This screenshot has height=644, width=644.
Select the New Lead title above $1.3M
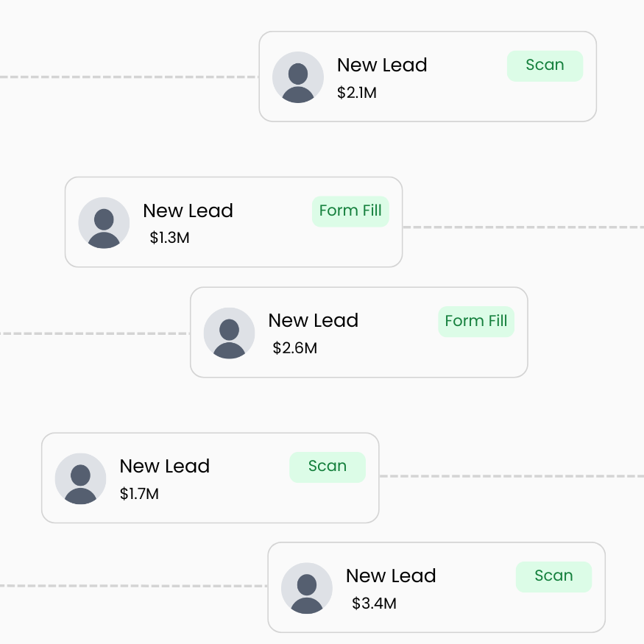tap(188, 210)
